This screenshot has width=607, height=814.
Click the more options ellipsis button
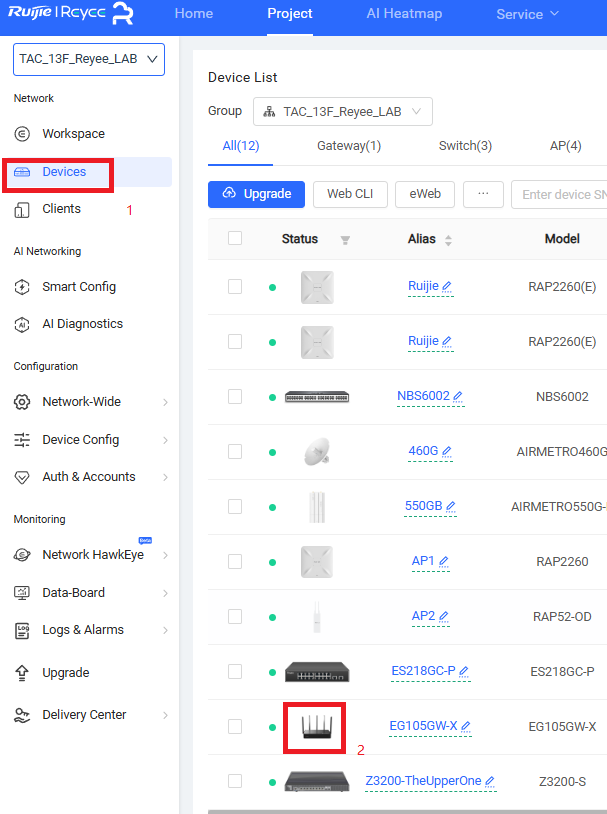pos(483,194)
